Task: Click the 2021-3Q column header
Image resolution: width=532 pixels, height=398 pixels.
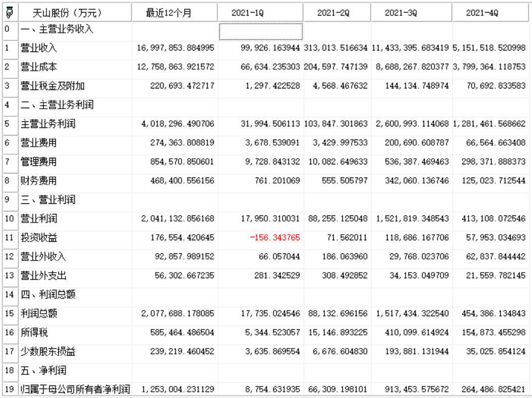Action: click(401, 13)
